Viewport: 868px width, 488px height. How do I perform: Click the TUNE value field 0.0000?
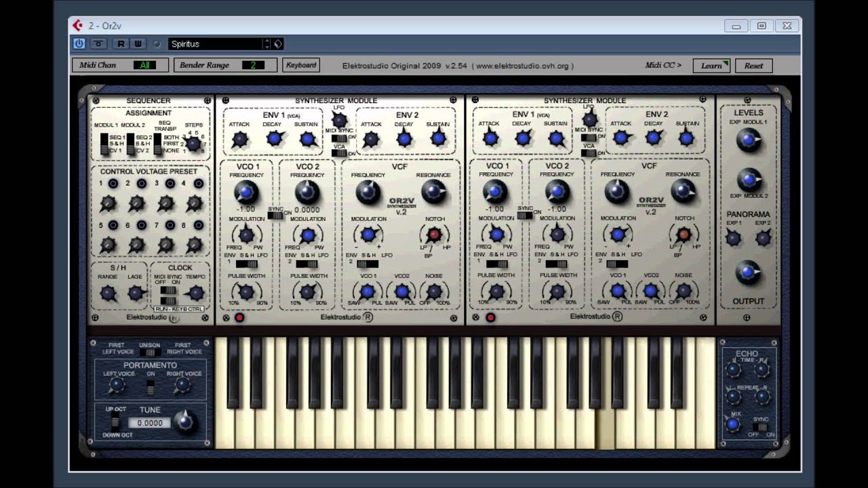pos(149,423)
